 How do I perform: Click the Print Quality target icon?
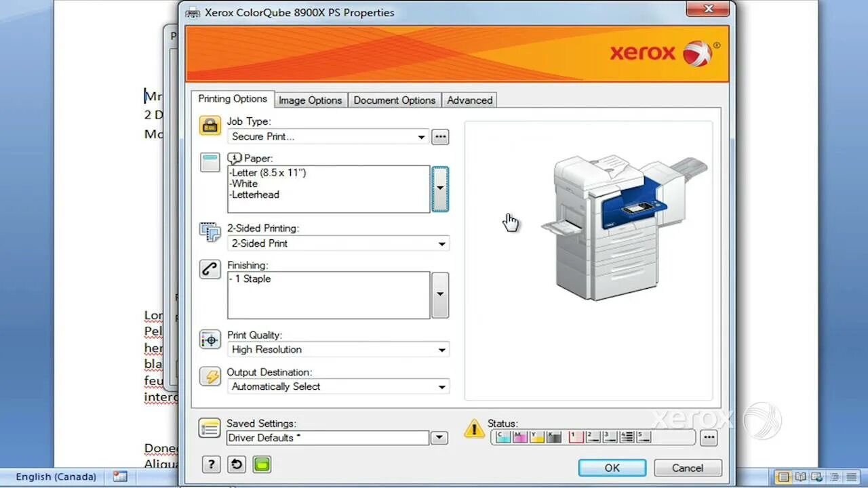(x=210, y=339)
